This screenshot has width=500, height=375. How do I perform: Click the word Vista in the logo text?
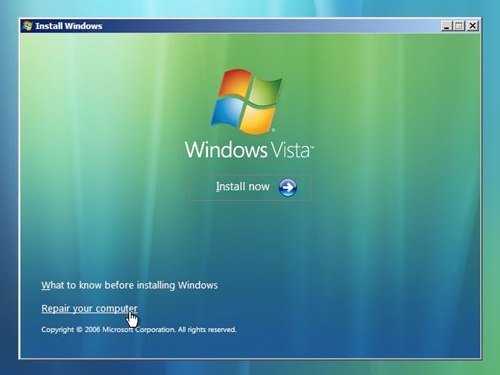[x=291, y=150]
